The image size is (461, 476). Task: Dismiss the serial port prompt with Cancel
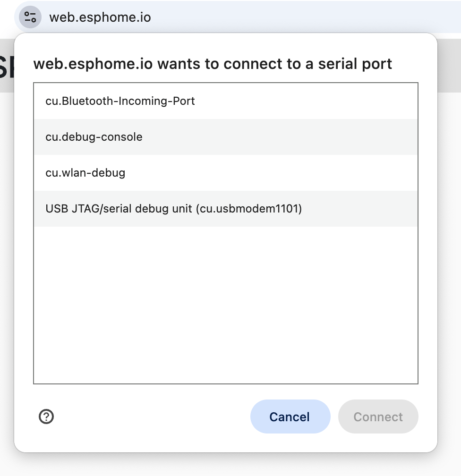pos(290,416)
